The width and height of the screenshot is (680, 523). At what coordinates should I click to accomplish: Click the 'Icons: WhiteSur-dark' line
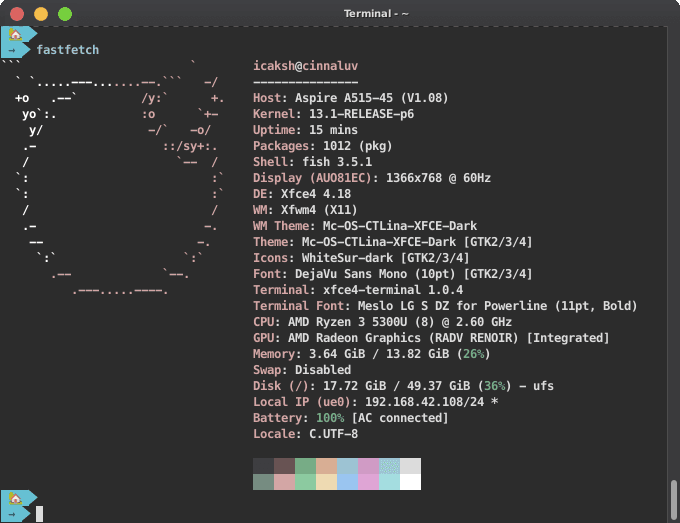pyautogui.click(x=361, y=258)
